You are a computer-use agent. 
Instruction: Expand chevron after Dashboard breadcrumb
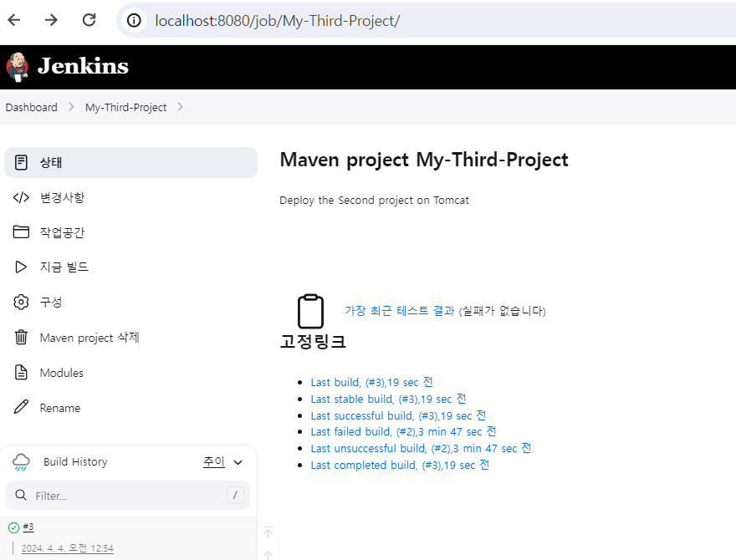click(x=71, y=107)
